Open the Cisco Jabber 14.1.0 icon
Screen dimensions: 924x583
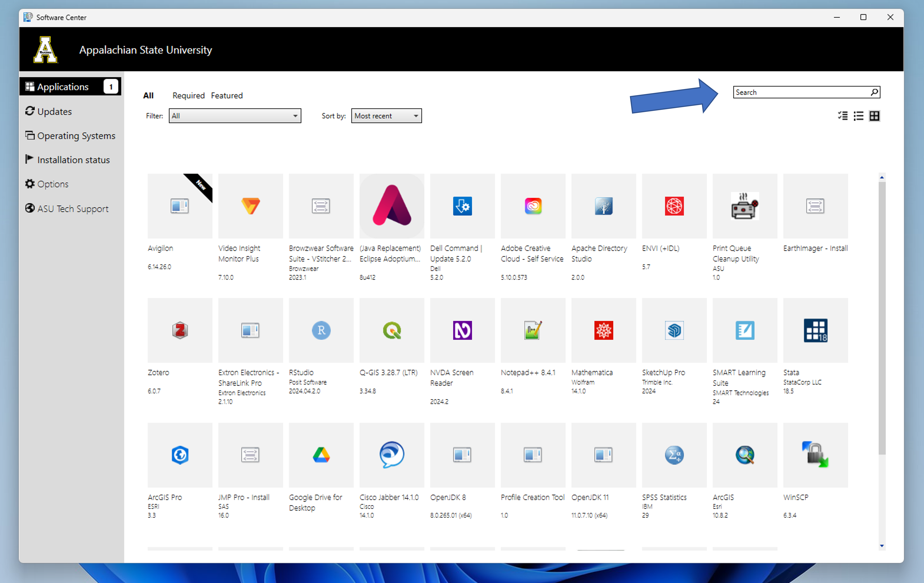(392, 454)
